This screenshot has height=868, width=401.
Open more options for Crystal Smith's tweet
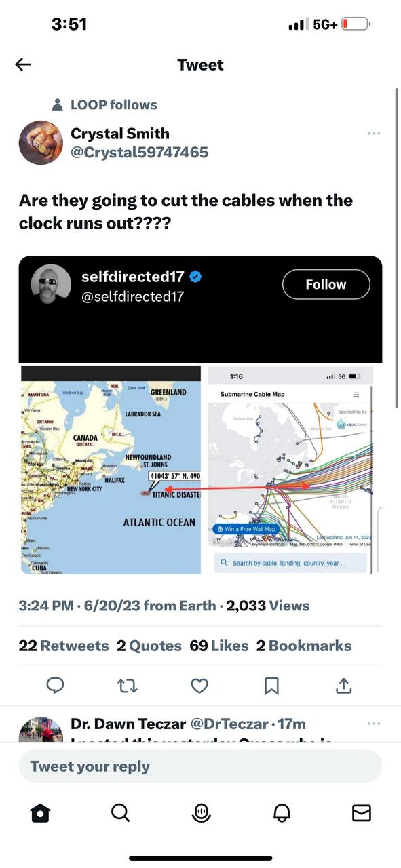coord(374,133)
